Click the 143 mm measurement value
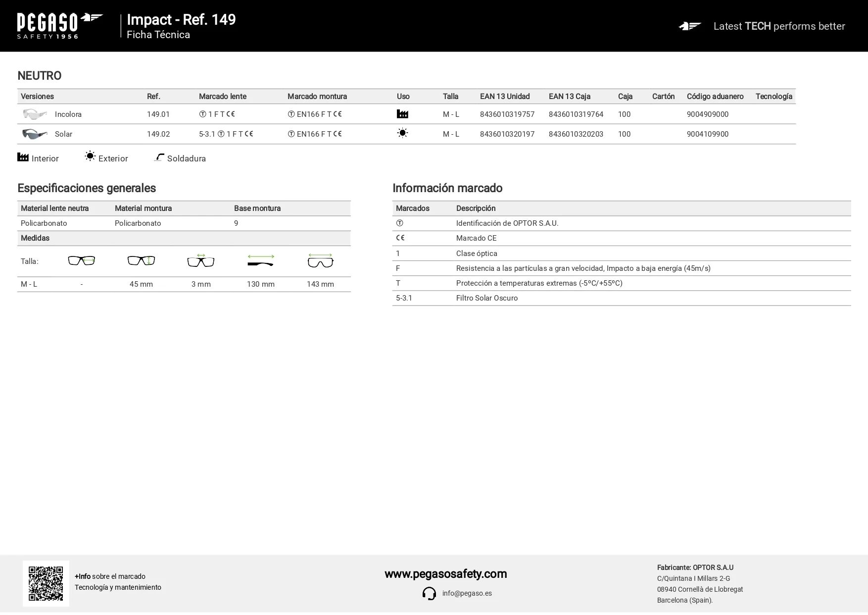 coord(320,284)
